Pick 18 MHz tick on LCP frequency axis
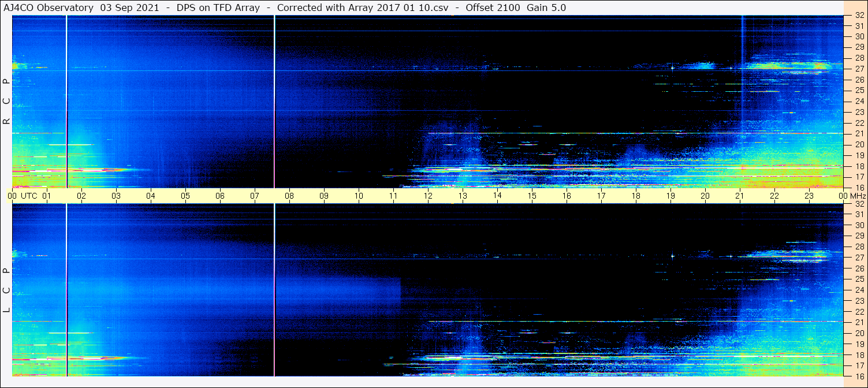868x388 pixels. (859, 355)
